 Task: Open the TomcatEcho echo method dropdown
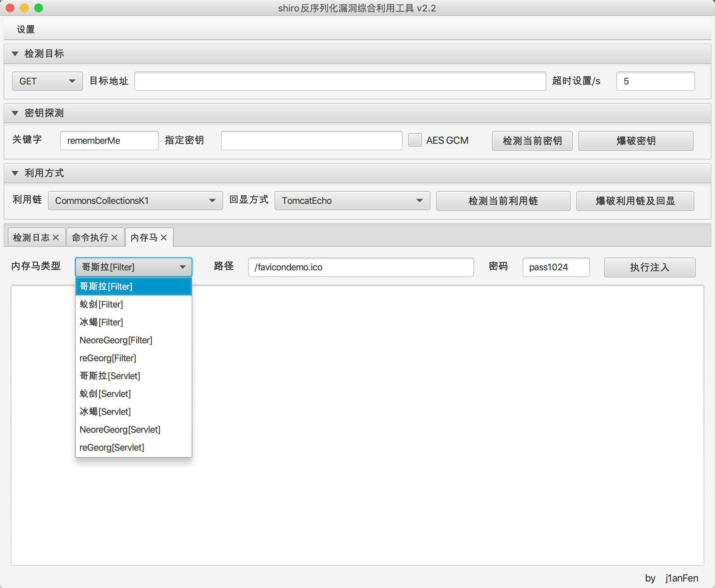[352, 201]
